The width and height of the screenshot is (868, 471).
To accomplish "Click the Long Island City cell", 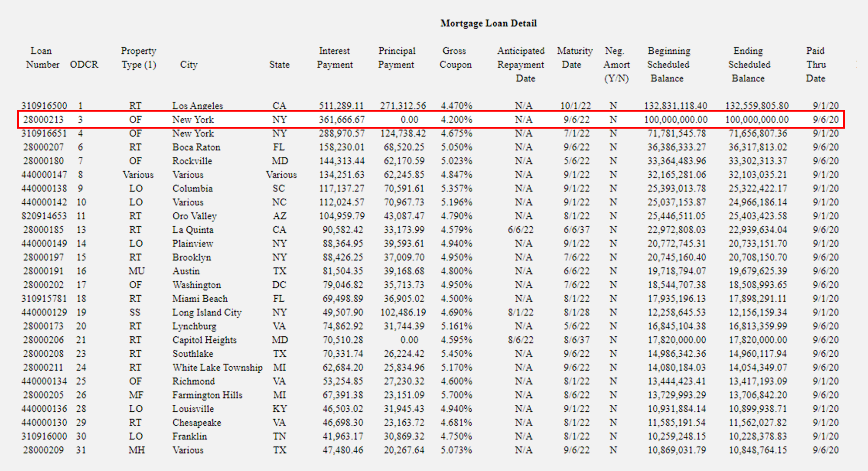I will point(207,313).
